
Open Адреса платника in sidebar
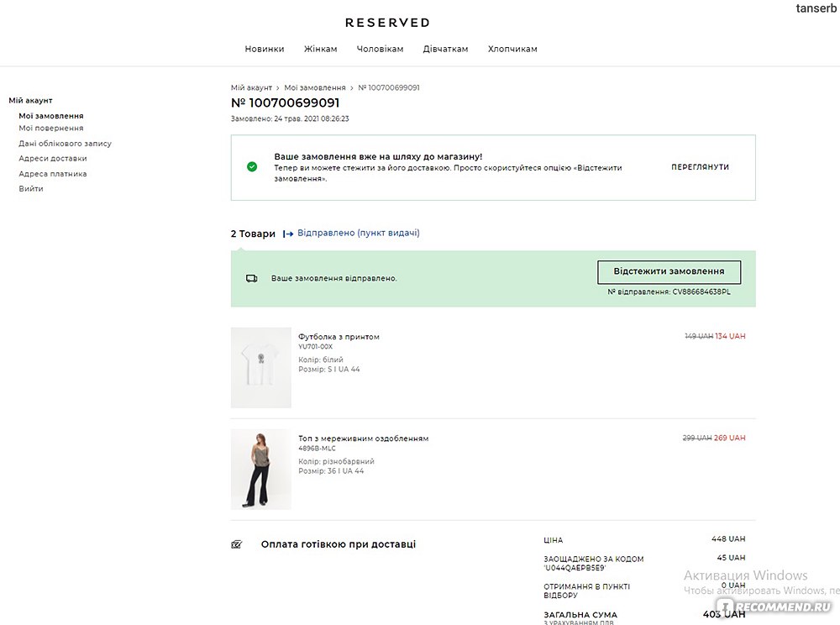coord(52,174)
